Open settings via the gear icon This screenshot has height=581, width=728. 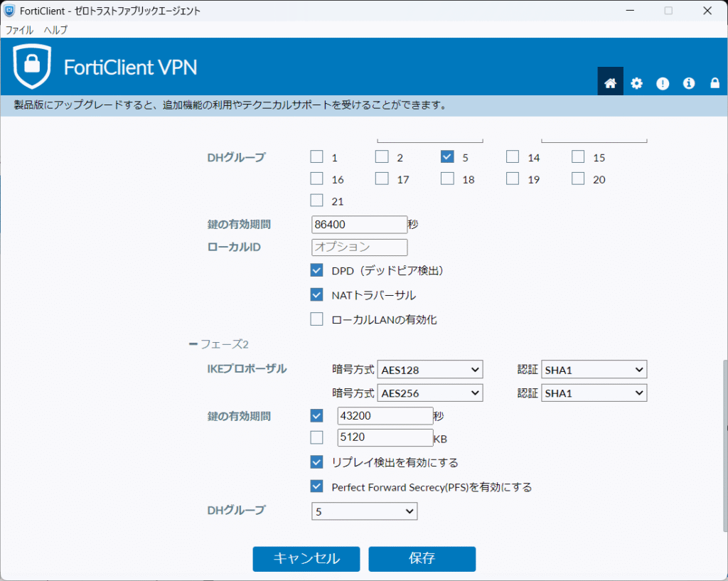(636, 83)
